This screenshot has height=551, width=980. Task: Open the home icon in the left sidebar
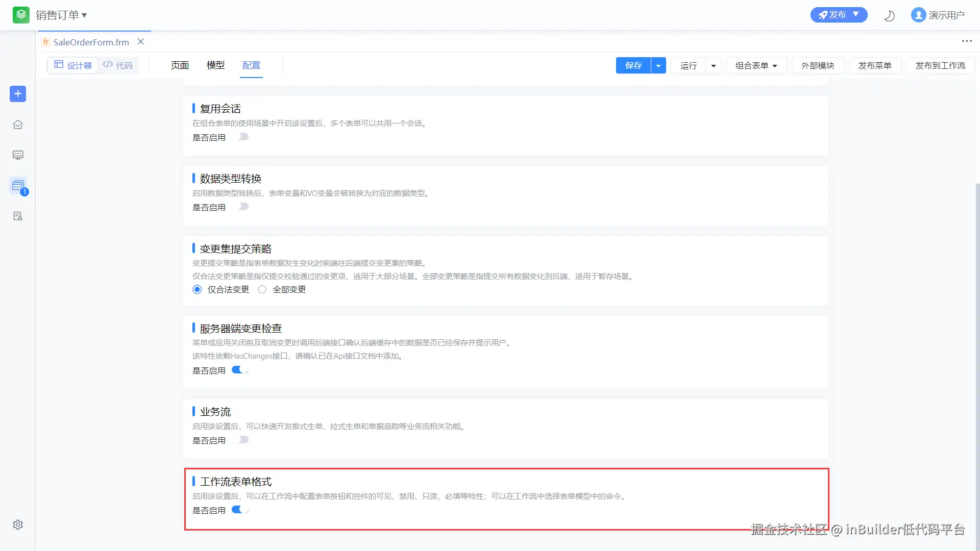(x=18, y=124)
